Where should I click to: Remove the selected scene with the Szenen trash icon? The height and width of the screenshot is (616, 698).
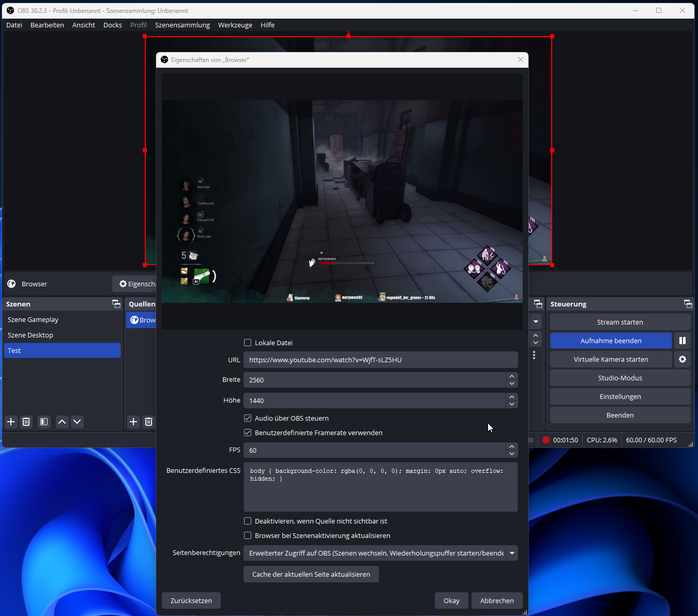[26, 422]
